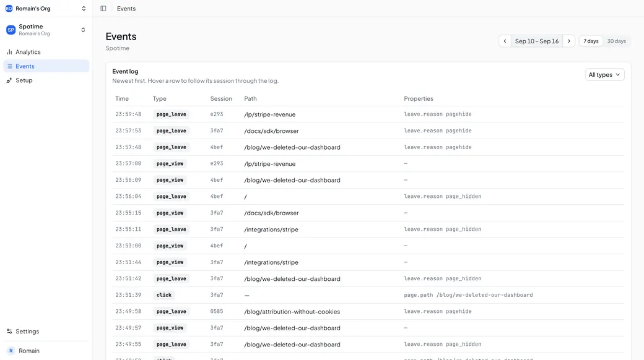Click page_leave badge in 23:51:42 row

(x=172, y=278)
